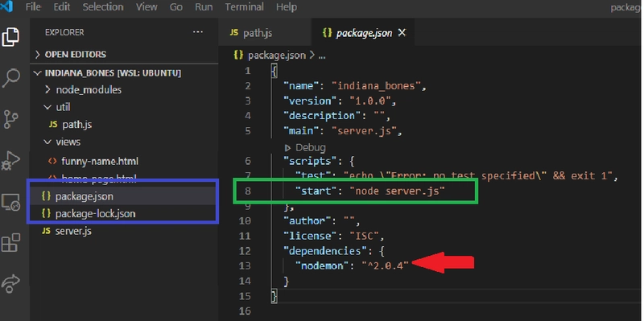
Task: Open the Run and Debug icon
Action: coord(10,161)
